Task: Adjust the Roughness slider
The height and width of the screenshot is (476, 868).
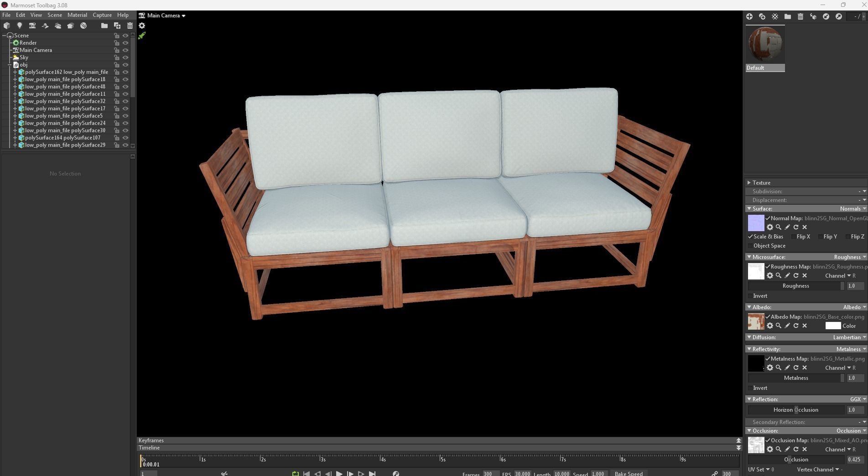Action: click(x=796, y=286)
